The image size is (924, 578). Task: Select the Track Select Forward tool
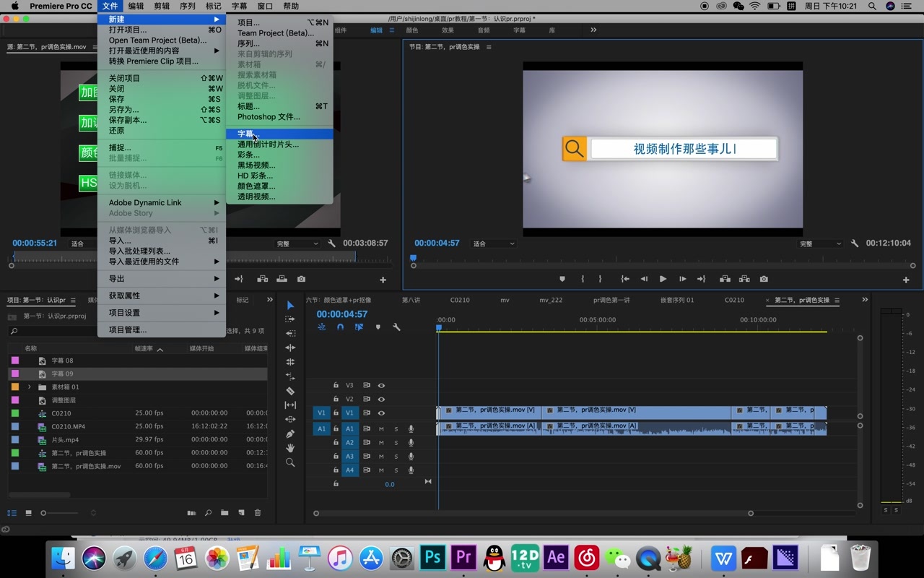[290, 319]
